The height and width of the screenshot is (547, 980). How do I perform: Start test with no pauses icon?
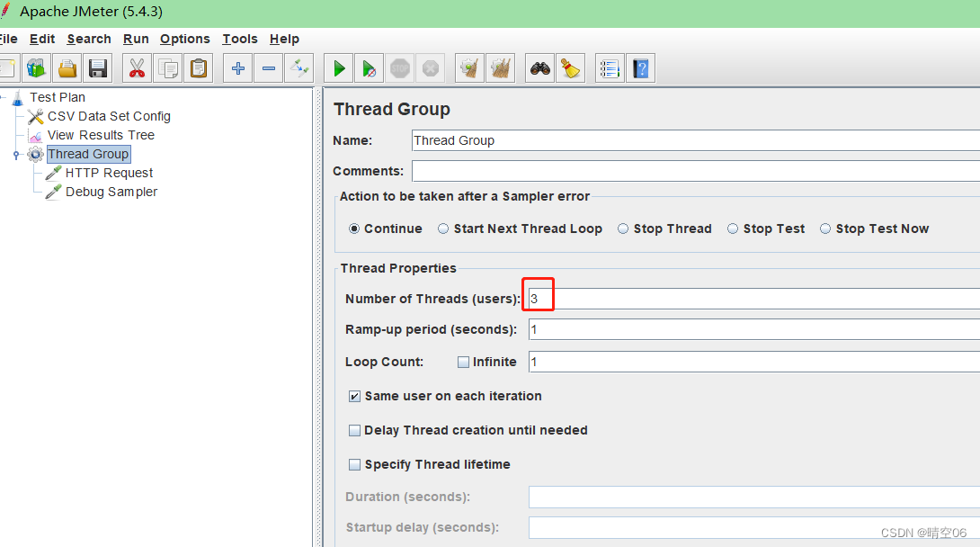[370, 68]
